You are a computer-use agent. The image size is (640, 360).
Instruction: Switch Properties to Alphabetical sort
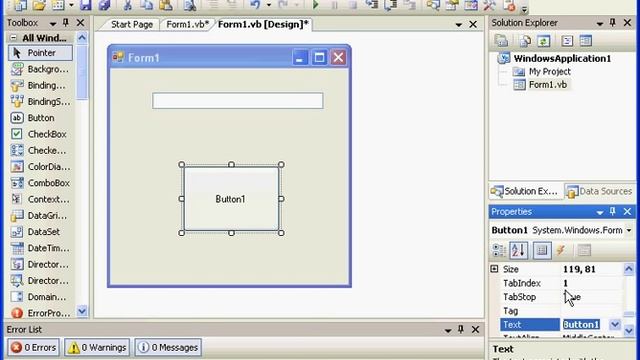click(x=518, y=251)
